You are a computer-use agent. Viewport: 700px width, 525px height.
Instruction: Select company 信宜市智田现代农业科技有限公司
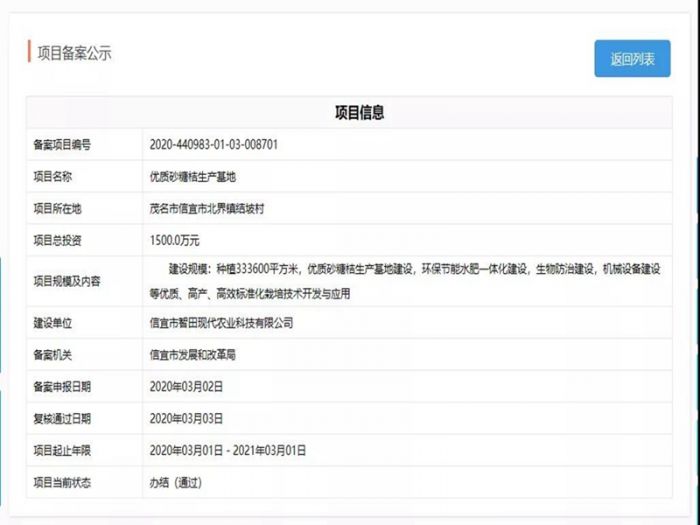(x=221, y=323)
